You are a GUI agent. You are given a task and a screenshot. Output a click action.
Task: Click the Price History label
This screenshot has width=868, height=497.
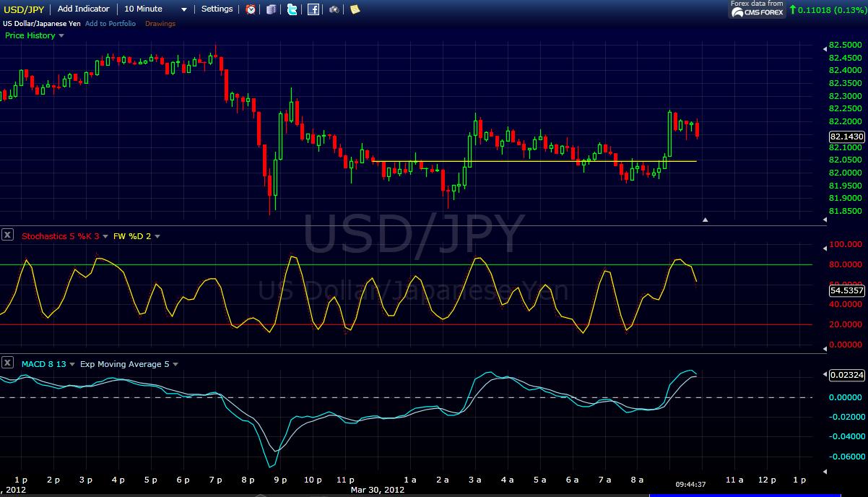30,35
